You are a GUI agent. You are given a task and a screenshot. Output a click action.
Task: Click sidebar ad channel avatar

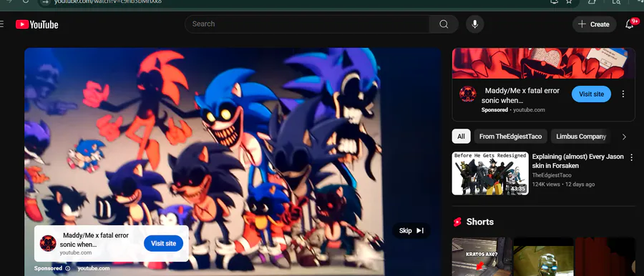468,94
